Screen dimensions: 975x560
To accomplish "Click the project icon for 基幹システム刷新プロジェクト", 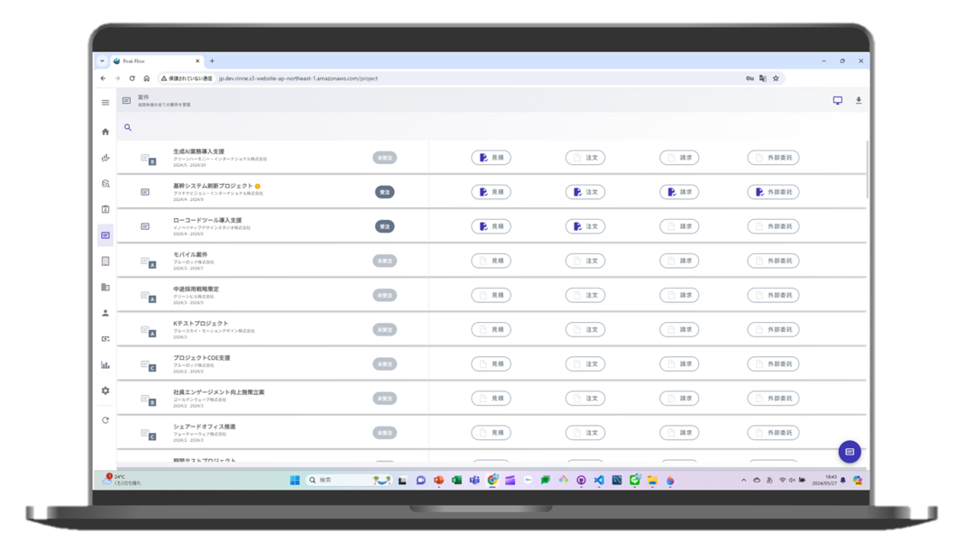I will 145,192.
